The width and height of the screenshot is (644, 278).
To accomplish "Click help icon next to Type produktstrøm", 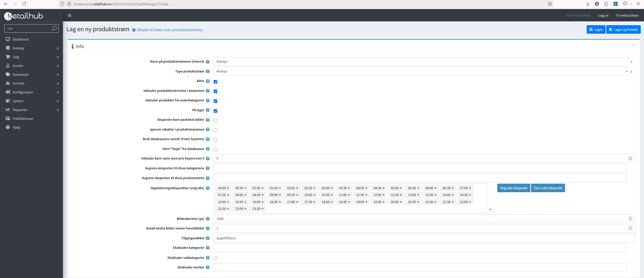I will coord(208,71).
